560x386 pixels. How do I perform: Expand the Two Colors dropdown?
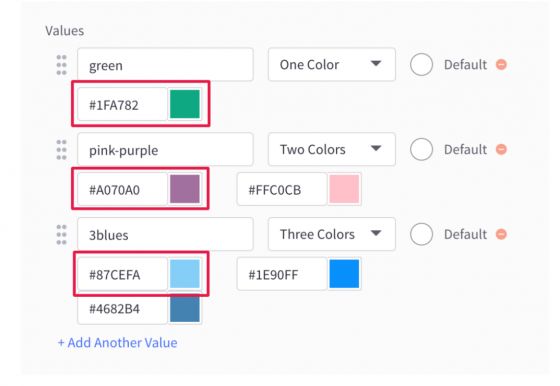click(332, 149)
